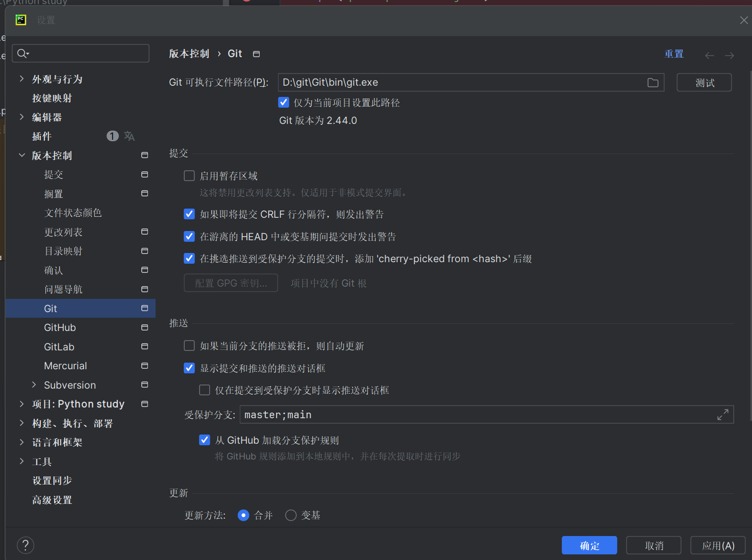Click the search magnifier icon in settings
This screenshot has height=560, width=752.
[x=22, y=53]
